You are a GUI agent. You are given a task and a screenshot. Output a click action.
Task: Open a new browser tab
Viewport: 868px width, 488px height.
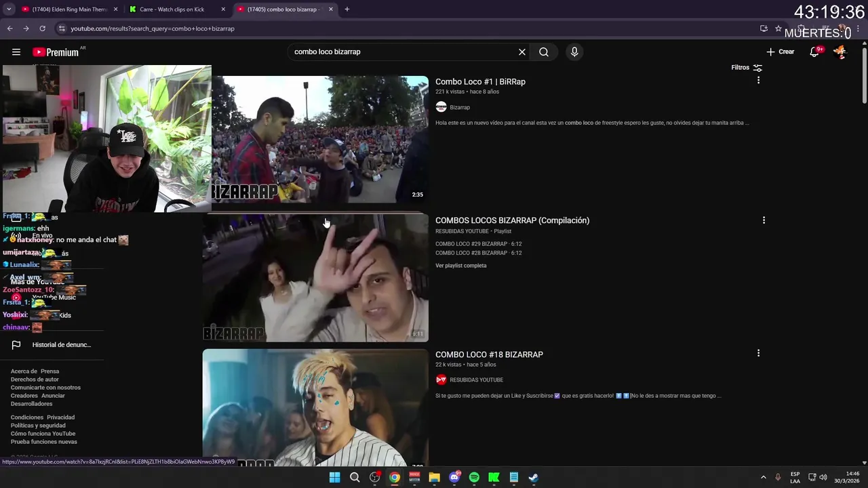click(x=347, y=9)
